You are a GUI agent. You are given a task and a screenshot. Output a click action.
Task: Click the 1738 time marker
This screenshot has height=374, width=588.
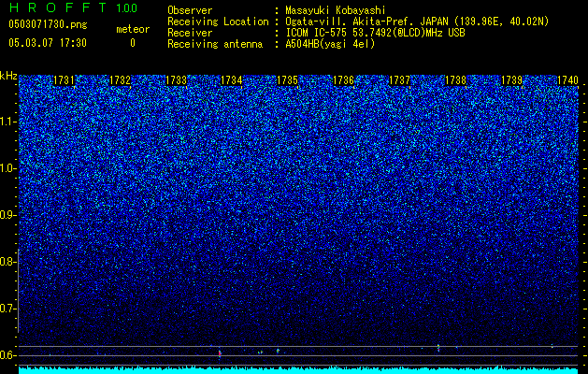pyautogui.click(x=455, y=80)
